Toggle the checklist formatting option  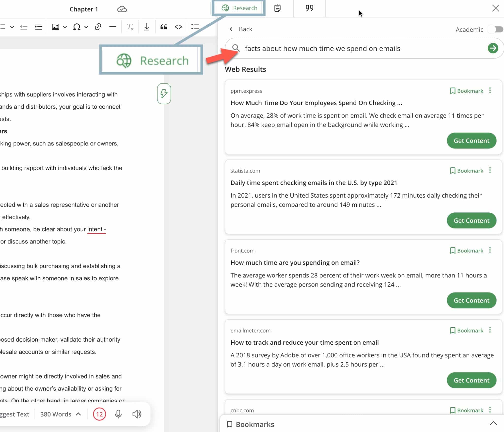pyautogui.click(x=195, y=27)
